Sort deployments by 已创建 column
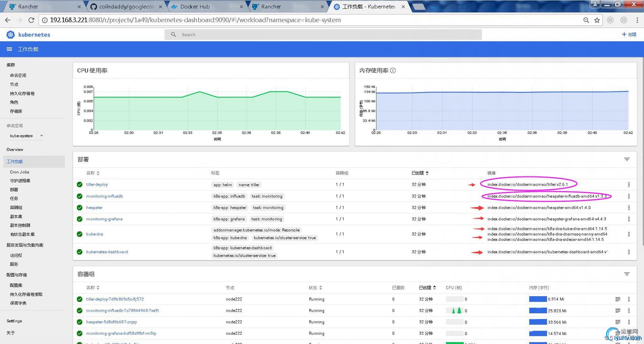Screen dimensions: 644x344 point(420,173)
